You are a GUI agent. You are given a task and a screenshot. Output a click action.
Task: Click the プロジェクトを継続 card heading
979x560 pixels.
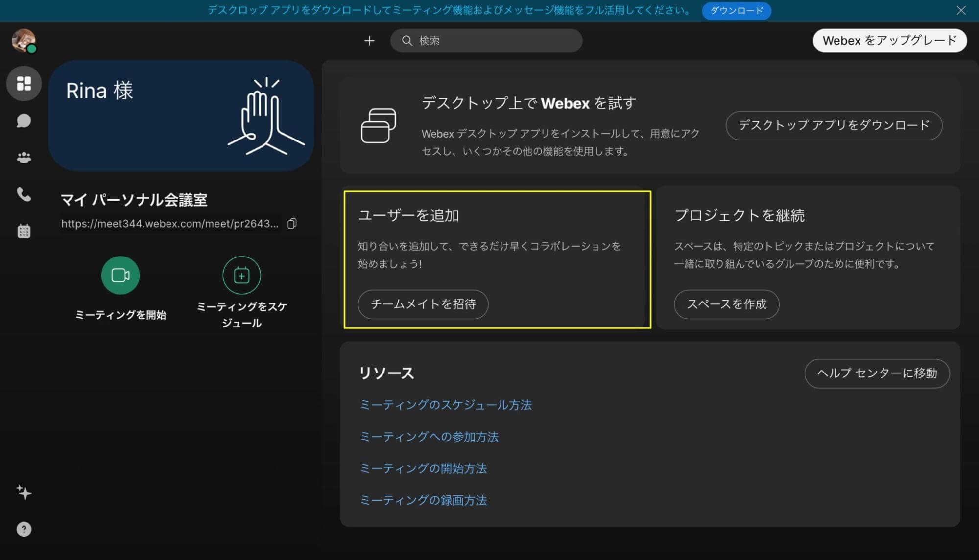click(739, 215)
